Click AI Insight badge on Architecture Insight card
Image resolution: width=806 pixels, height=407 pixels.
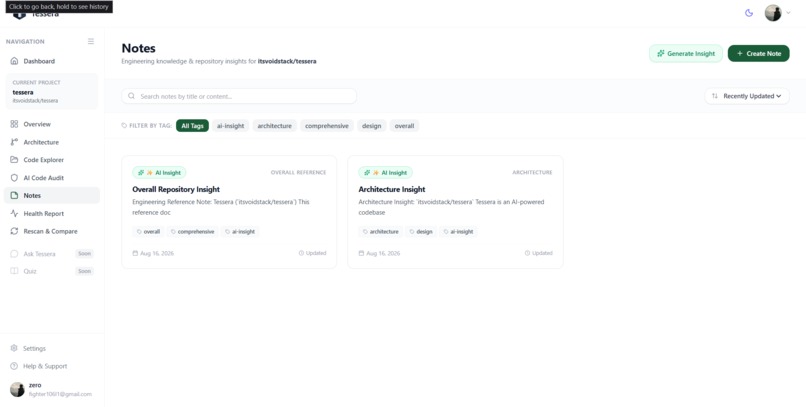[x=386, y=173]
